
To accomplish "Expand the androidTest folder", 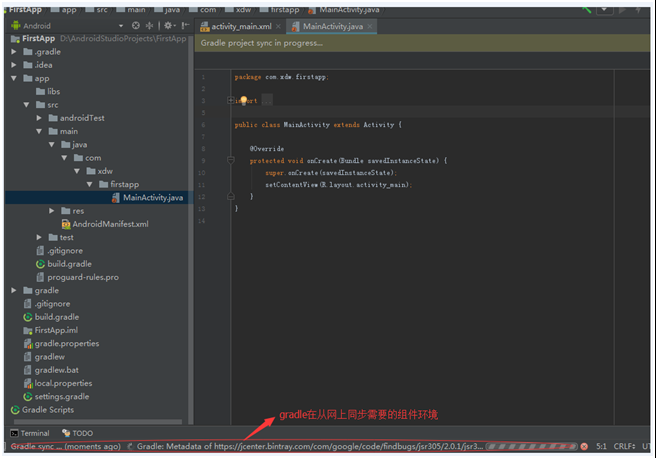I will coord(39,118).
